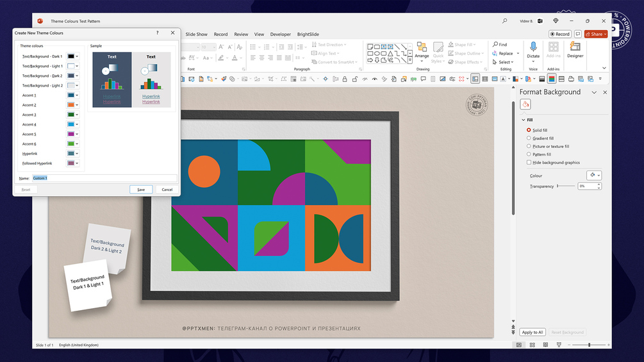
Task: Open the Developer ribbon tab
Action: pyautogui.click(x=281, y=34)
